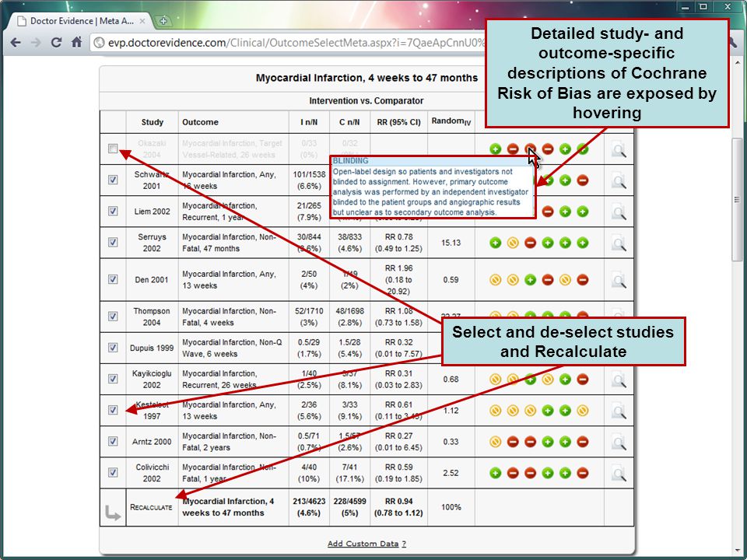Uncheck the Kayikcioglu 2002 study checkbox
The width and height of the screenshot is (747, 560).
click(113, 379)
